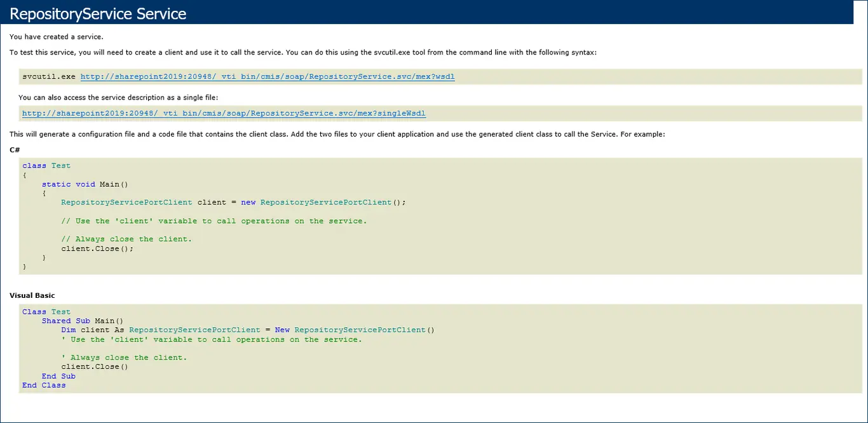
Task: Click 'class Test' line in C# sample
Action: [46, 166]
